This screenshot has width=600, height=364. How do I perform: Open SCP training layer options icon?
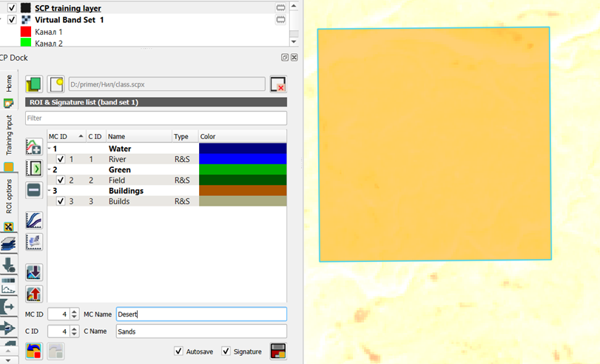[x=280, y=7]
